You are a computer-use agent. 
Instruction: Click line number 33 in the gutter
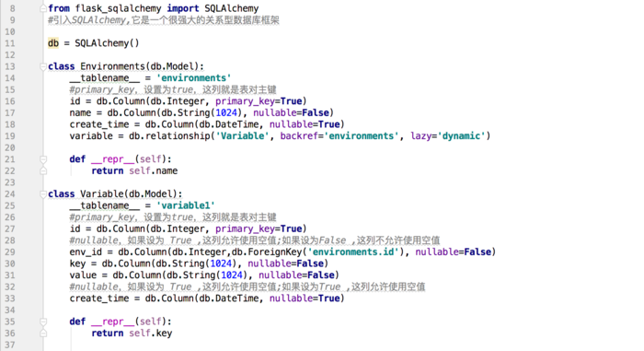click(10, 298)
